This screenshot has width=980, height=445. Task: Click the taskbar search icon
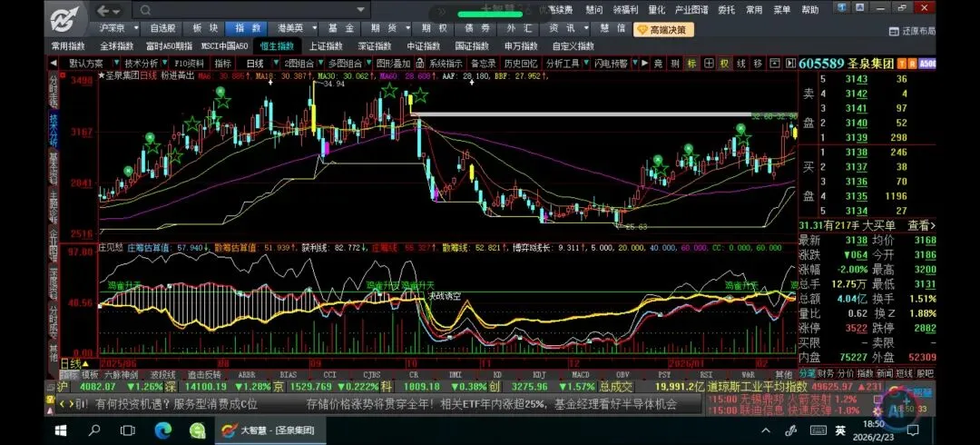(x=94, y=430)
